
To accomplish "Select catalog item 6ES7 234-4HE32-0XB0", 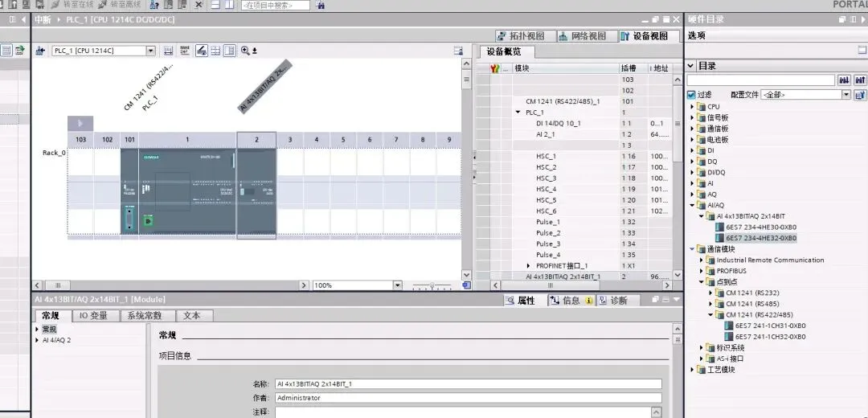I will click(x=761, y=238).
